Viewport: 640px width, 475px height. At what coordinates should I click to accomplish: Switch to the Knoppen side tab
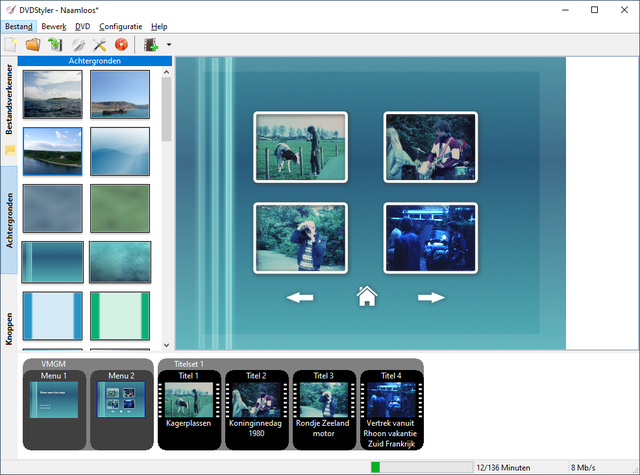[9, 327]
